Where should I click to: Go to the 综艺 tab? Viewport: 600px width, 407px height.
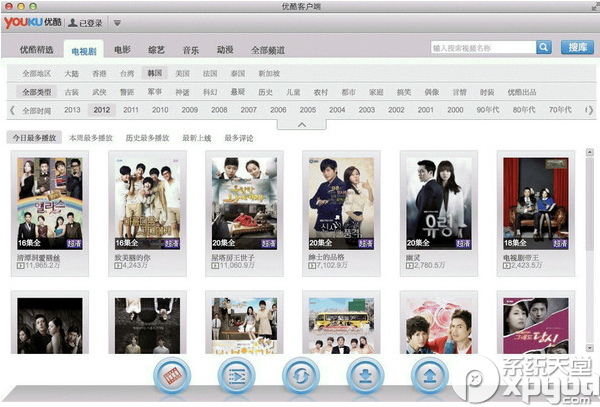point(156,50)
